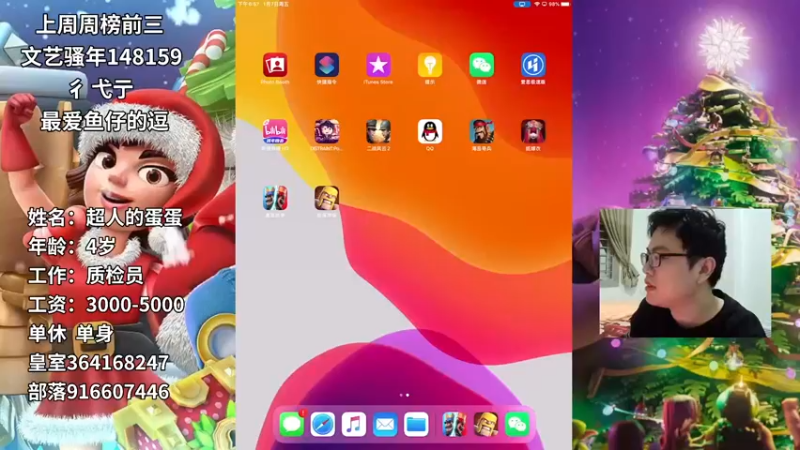Click the text 部落916607446

point(98,392)
